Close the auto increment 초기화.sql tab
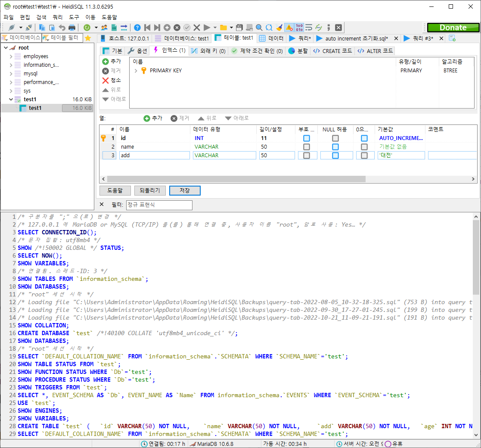The height and width of the screenshot is (448, 481). [396, 38]
